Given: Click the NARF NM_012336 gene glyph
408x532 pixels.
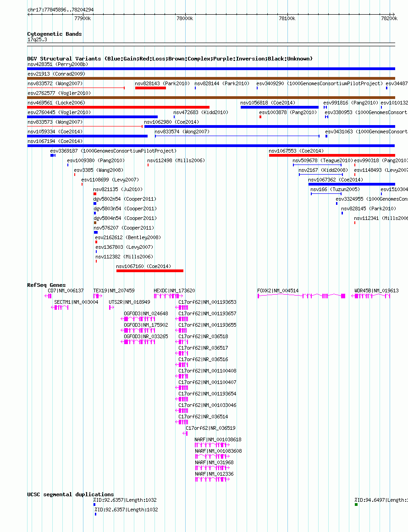Looking at the screenshot, I should pyautogui.click(x=212, y=479).
